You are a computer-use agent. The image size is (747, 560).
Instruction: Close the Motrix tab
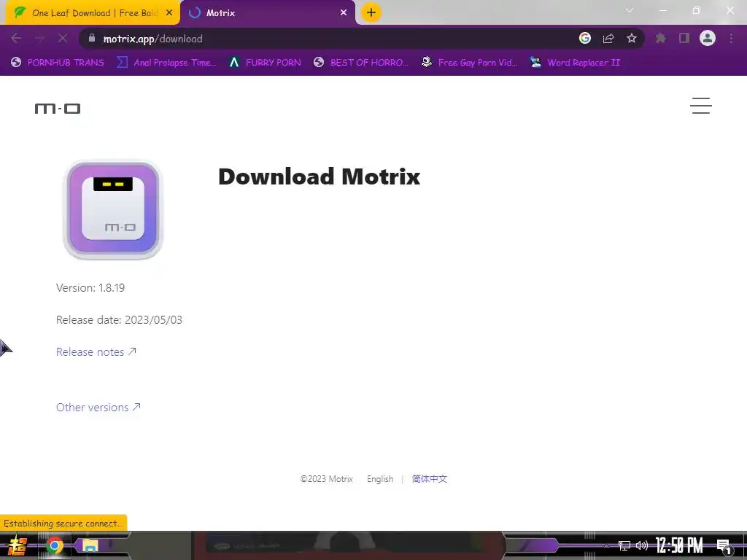click(344, 13)
